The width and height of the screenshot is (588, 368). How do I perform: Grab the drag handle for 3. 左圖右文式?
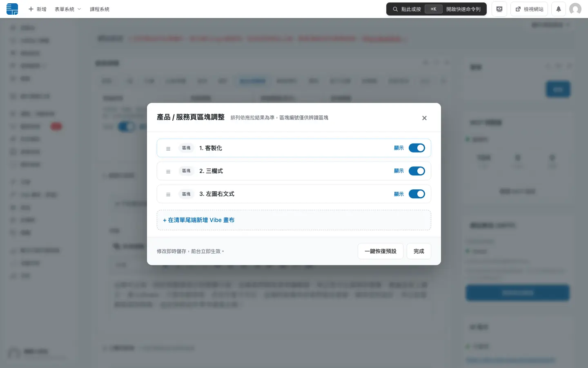tap(168, 194)
